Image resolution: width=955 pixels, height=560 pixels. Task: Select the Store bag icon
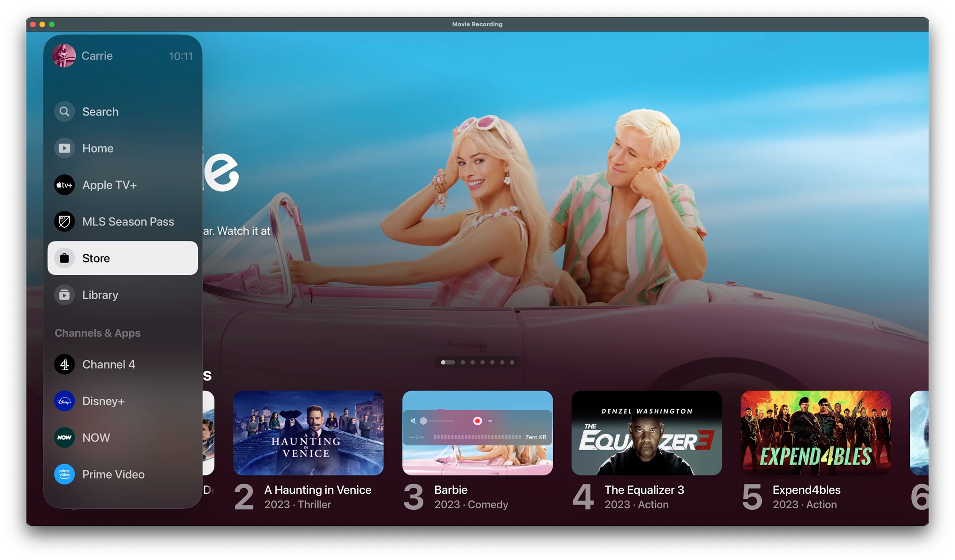[x=64, y=258]
